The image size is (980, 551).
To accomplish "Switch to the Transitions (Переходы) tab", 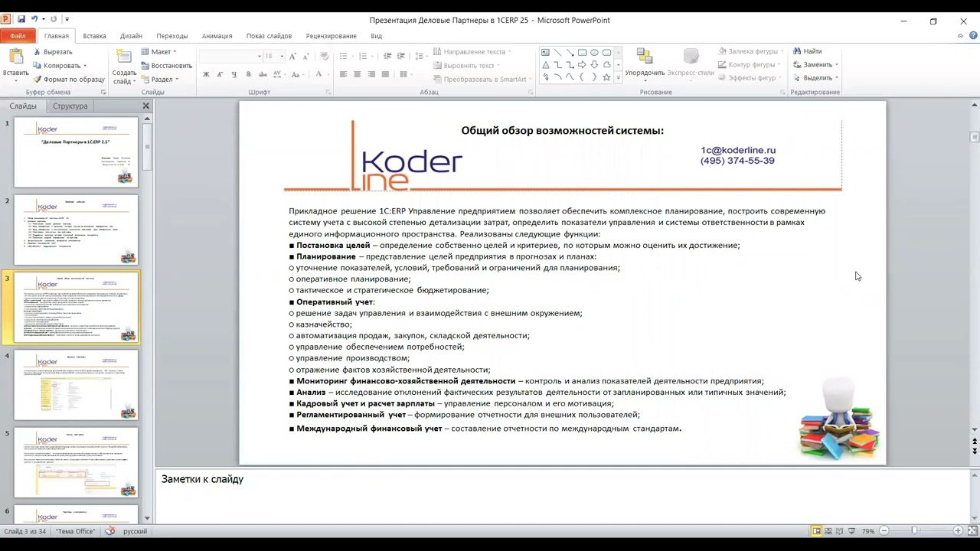I will click(x=172, y=36).
